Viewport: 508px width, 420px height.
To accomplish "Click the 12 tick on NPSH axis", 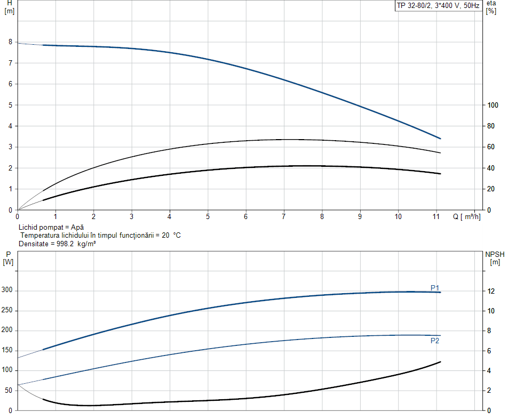I will [490, 291].
